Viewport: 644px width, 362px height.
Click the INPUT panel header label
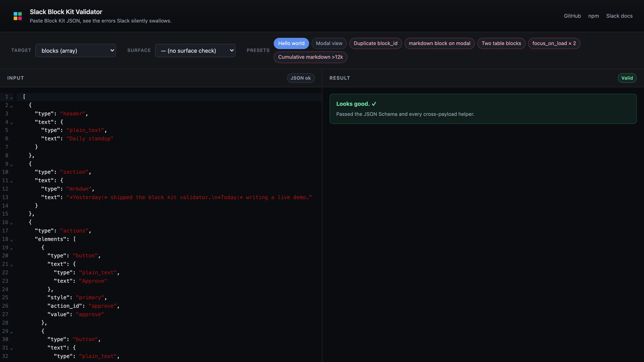pyautogui.click(x=15, y=78)
